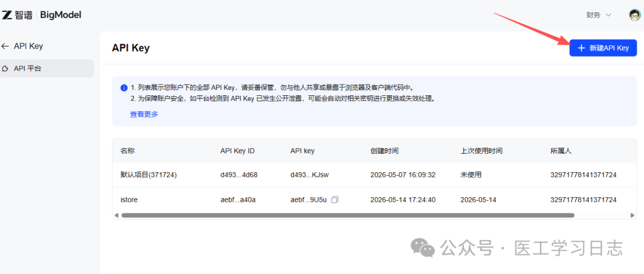Click last-used date 2026-05-14
Screen dimensions: 644x274
coord(478,200)
